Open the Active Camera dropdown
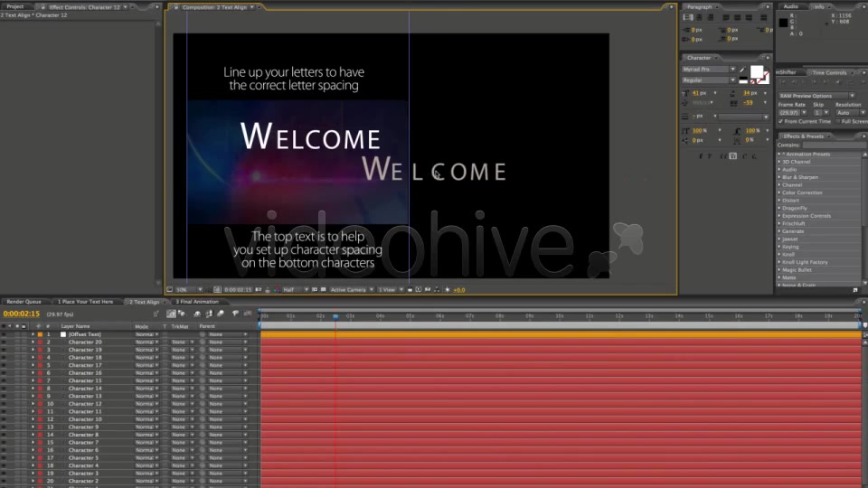This screenshot has height=488, width=868. click(352, 290)
